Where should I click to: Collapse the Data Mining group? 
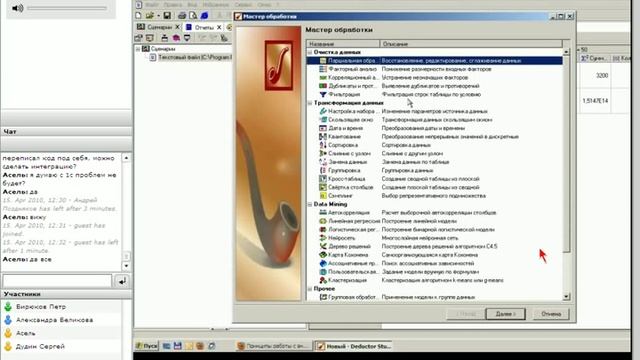tap(310, 204)
